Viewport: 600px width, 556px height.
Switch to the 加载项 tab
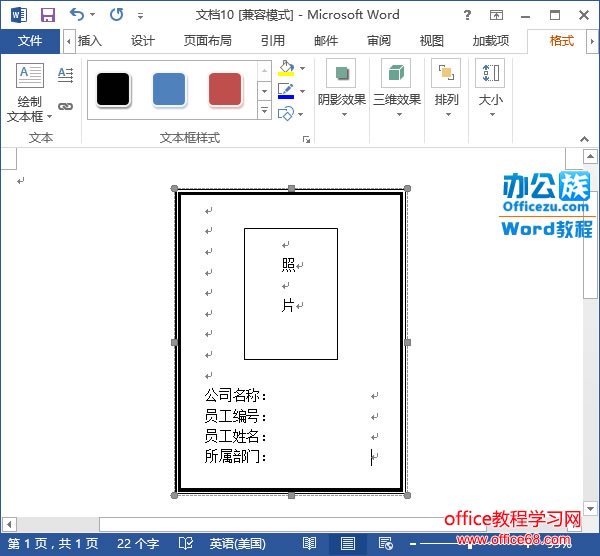[491, 41]
